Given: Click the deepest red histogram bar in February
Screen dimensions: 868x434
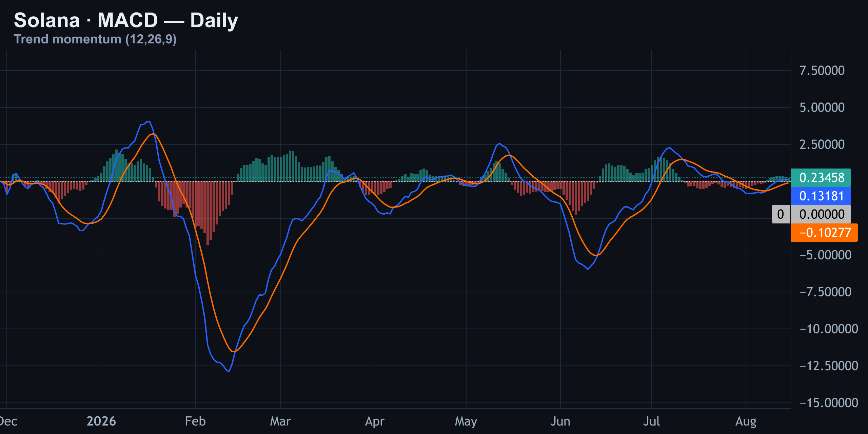Looking at the screenshot, I should pos(208,213).
